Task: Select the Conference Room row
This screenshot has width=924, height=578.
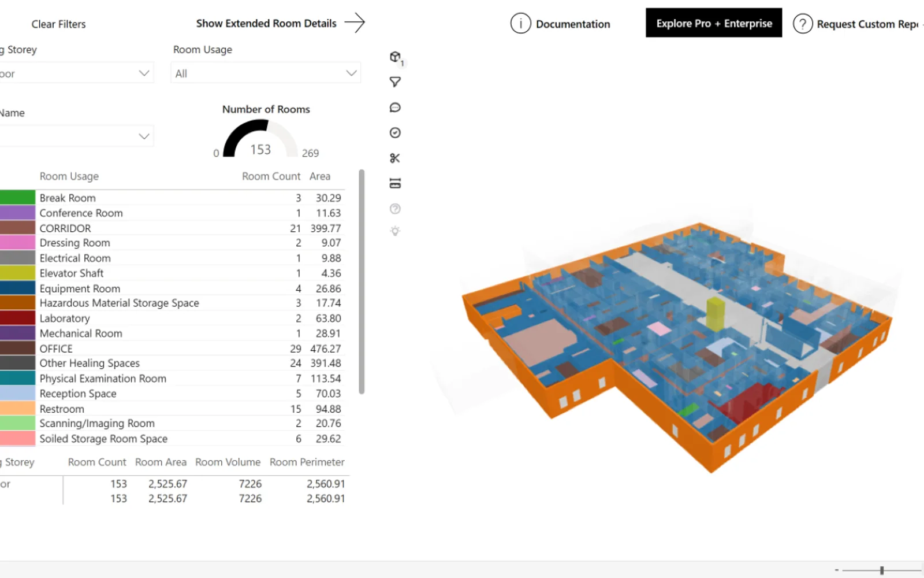Action: 172,213
